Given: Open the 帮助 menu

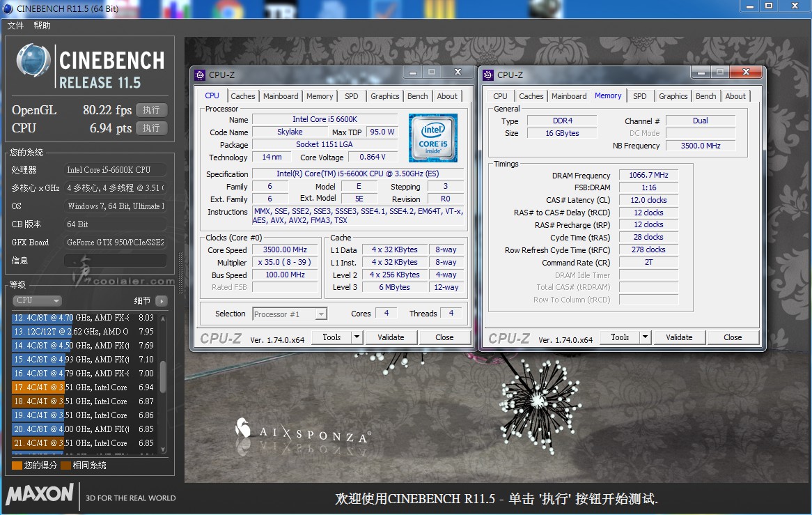Looking at the screenshot, I should [42, 25].
